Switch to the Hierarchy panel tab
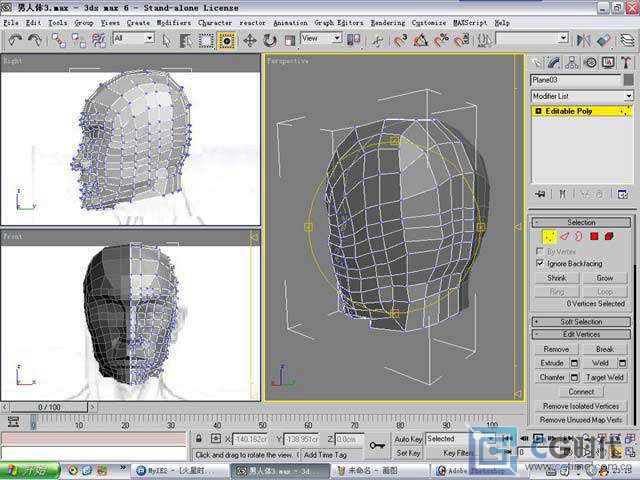The width and height of the screenshot is (640, 480). pyautogui.click(x=572, y=63)
